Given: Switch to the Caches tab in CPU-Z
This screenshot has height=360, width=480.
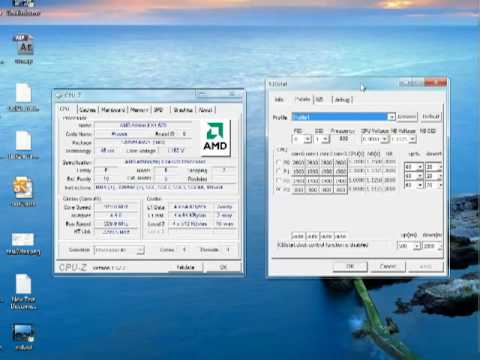Looking at the screenshot, I should click(88, 110).
